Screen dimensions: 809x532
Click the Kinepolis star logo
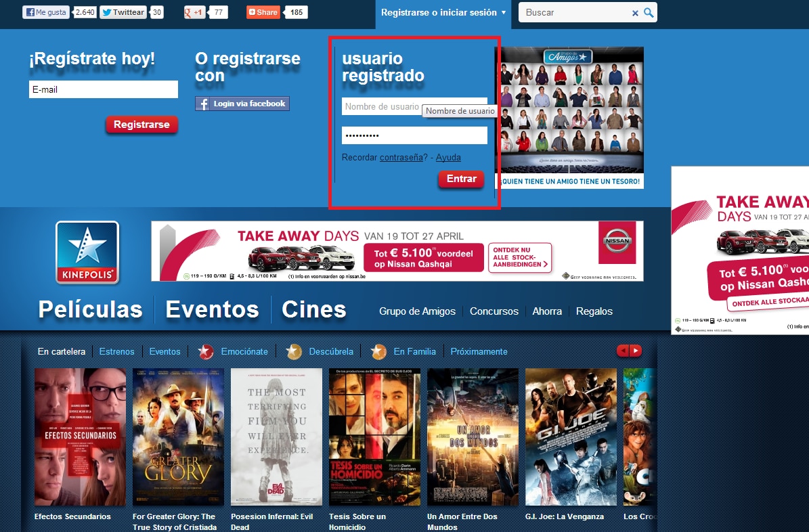pyautogui.click(x=87, y=252)
